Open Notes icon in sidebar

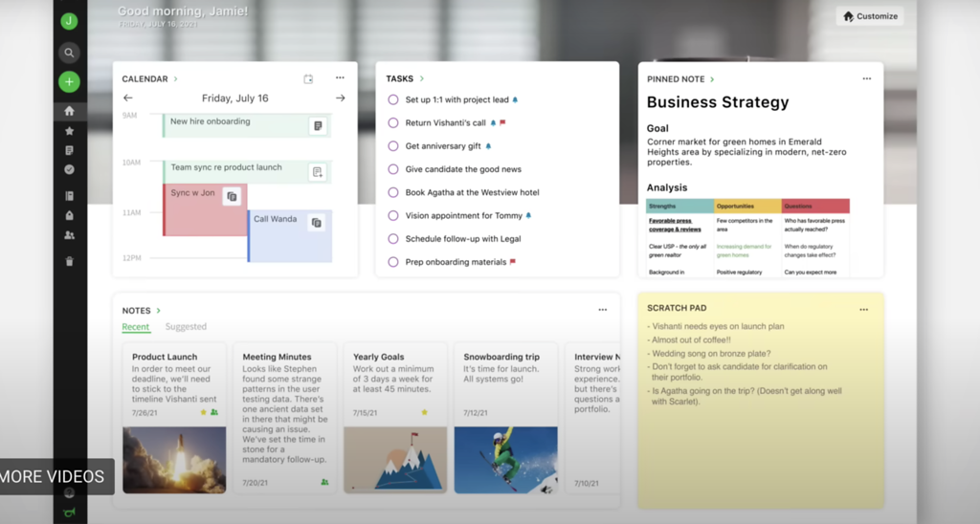(69, 150)
